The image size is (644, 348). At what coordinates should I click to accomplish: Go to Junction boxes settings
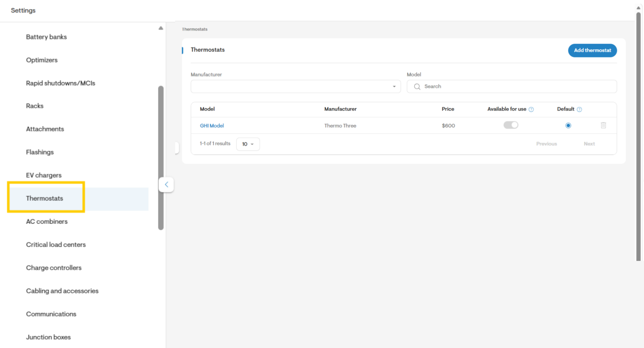(48, 337)
